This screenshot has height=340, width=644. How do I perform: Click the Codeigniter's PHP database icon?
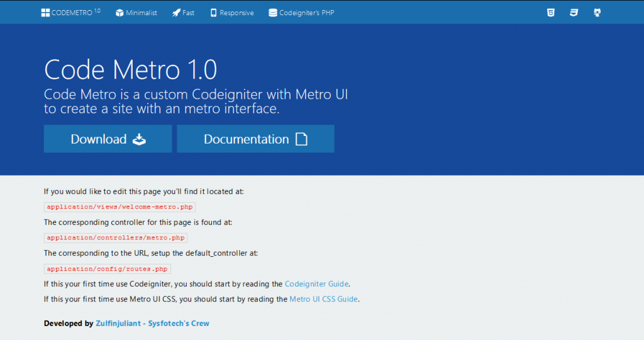(273, 13)
